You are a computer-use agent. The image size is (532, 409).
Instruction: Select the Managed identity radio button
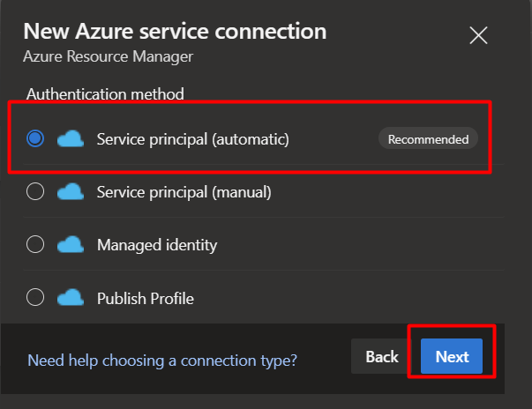[x=35, y=244]
